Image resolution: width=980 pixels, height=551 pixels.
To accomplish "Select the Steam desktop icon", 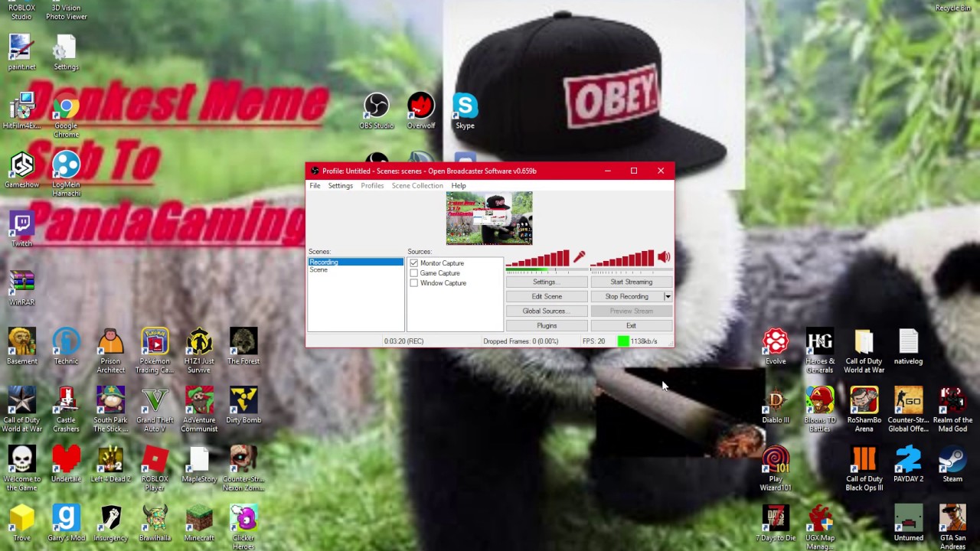I will [952, 465].
